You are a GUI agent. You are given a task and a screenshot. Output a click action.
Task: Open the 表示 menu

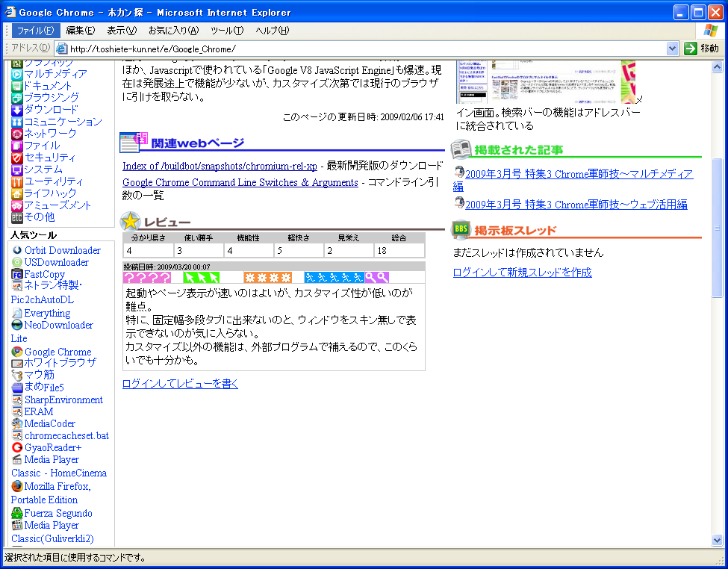coord(122,31)
